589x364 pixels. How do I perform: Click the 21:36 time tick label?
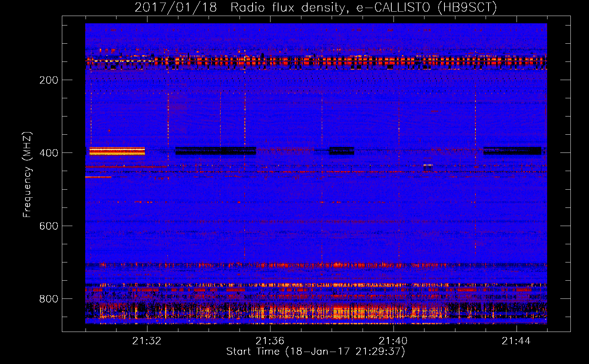[x=270, y=341]
